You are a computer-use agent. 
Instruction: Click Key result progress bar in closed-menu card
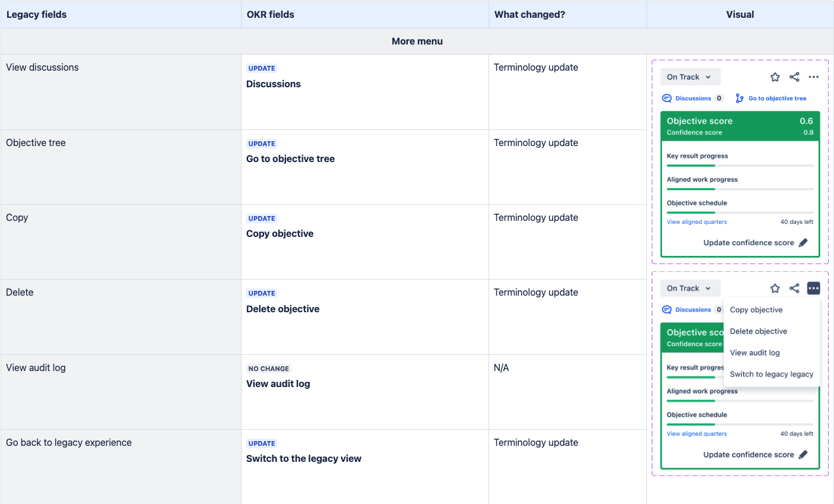point(740,166)
